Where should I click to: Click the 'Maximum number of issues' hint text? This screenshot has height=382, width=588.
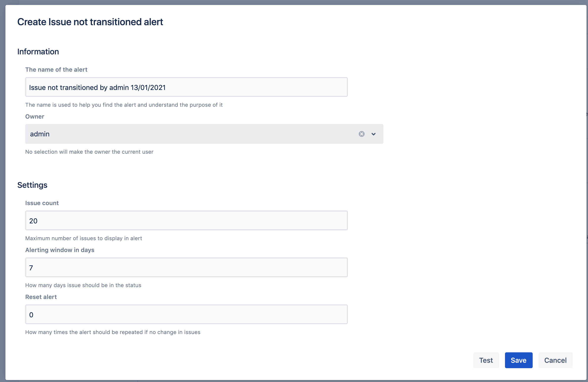click(84, 238)
